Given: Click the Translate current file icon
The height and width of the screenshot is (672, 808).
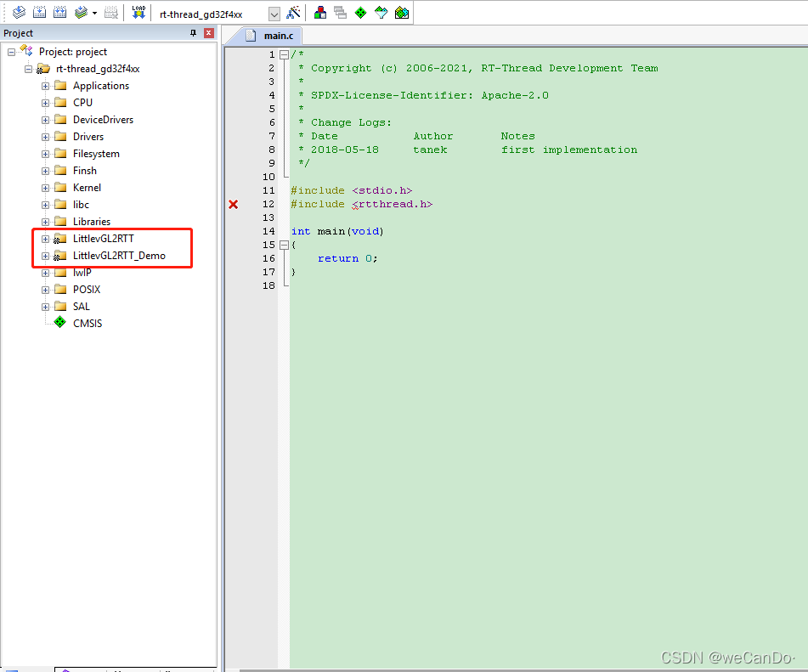Looking at the screenshot, I should click(19, 13).
